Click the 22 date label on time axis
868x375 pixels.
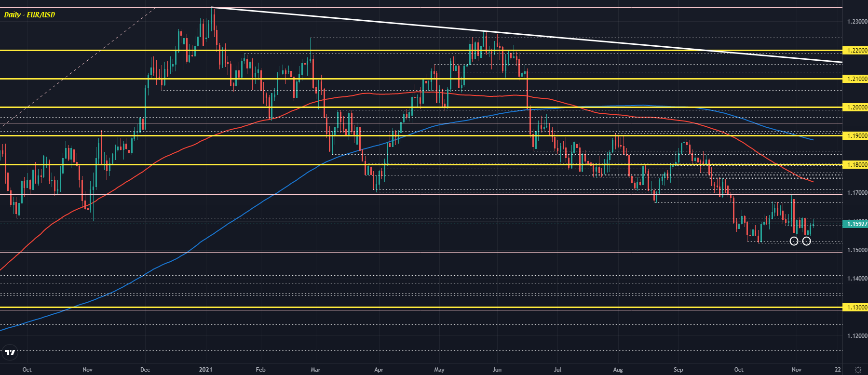click(838, 370)
